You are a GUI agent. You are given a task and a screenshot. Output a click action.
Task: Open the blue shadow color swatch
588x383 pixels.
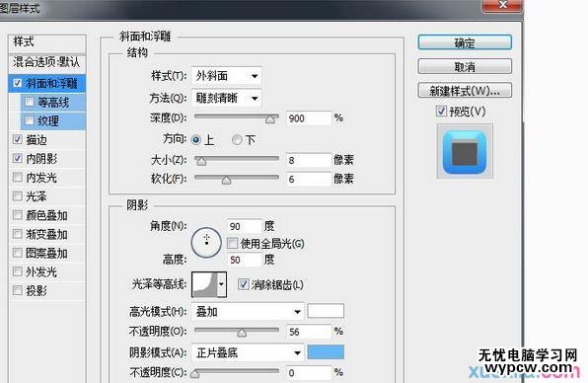pyautogui.click(x=326, y=352)
